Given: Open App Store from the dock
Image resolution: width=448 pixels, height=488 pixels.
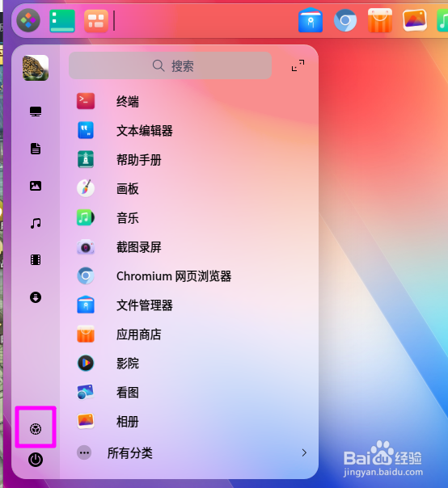Looking at the screenshot, I should 380,20.
